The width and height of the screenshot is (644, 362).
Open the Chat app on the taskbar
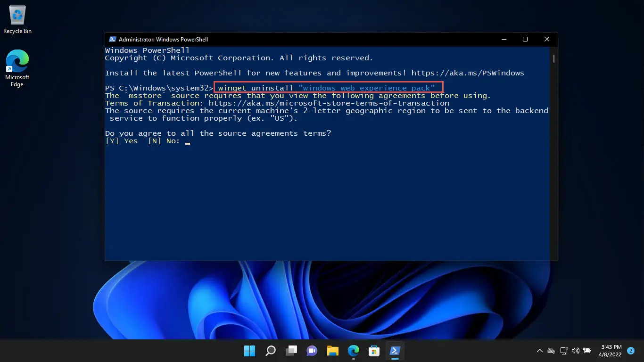pos(312,351)
